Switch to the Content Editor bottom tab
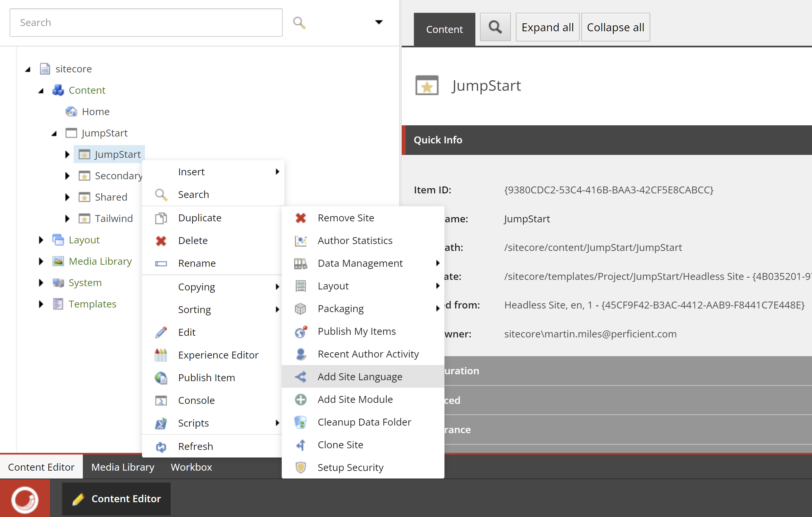The width and height of the screenshot is (812, 517). point(41,467)
